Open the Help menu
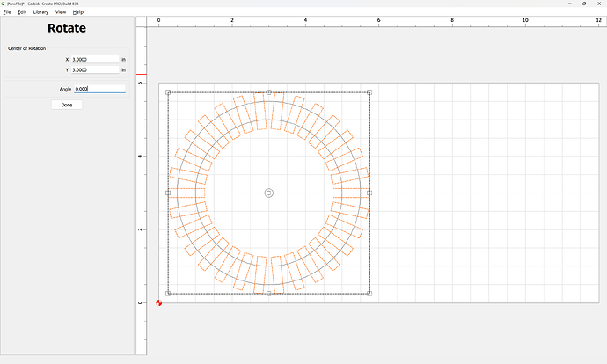 tap(78, 12)
